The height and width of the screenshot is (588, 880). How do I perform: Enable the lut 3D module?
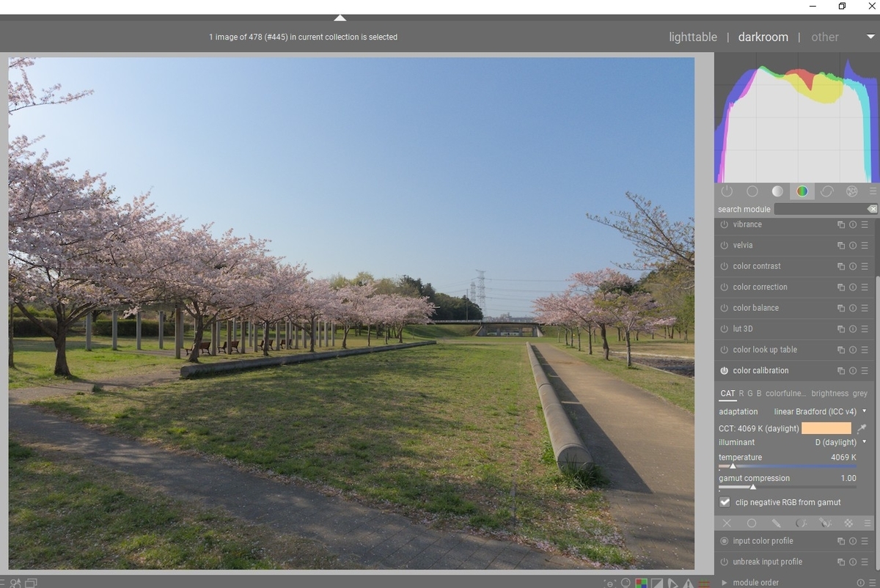[x=725, y=329]
